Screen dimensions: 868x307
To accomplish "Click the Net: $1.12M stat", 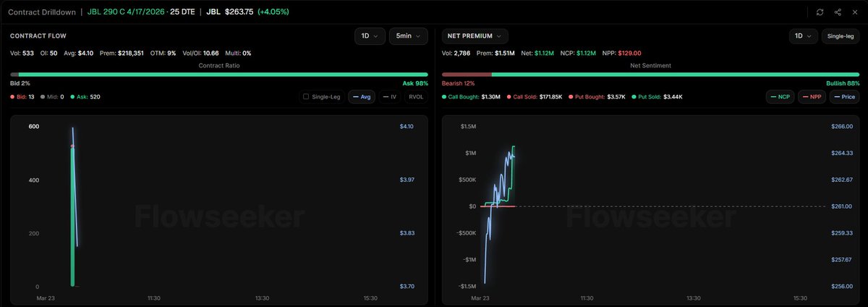I will (x=537, y=53).
